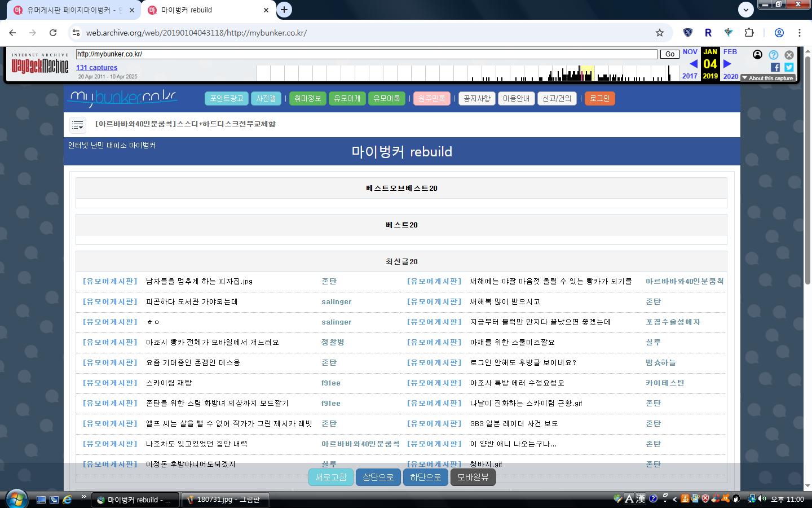812x508 pixels.
Task: Go to previous capture with left arrow
Action: coord(693,64)
